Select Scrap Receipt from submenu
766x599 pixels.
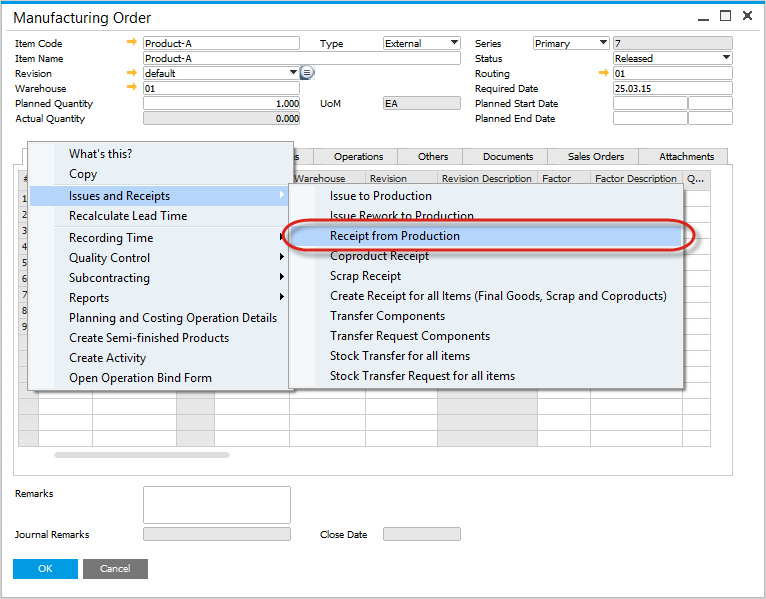tap(365, 276)
